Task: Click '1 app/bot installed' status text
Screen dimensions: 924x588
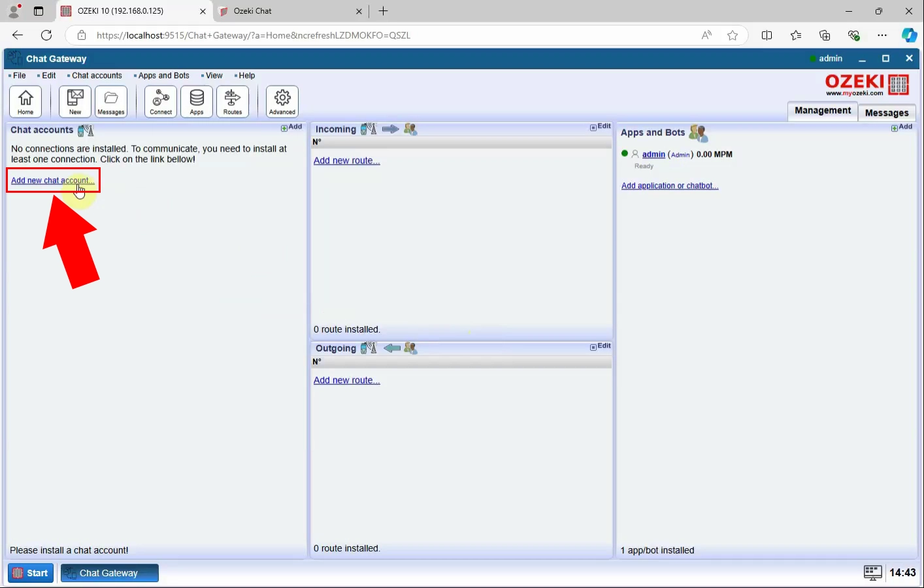Action: pyautogui.click(x=657, y=550)
